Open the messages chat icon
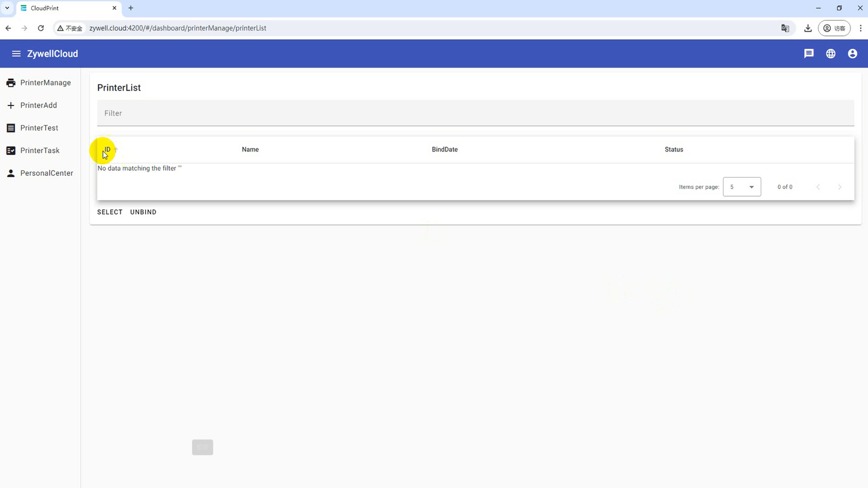The height and width of the screenshot is (488, 868). coord(809,54)
